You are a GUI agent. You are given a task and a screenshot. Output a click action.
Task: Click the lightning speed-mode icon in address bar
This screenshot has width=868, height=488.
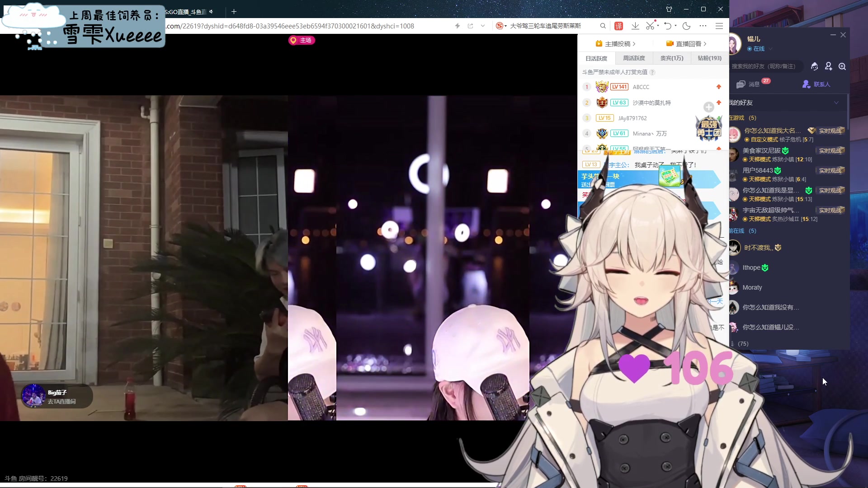458,26
